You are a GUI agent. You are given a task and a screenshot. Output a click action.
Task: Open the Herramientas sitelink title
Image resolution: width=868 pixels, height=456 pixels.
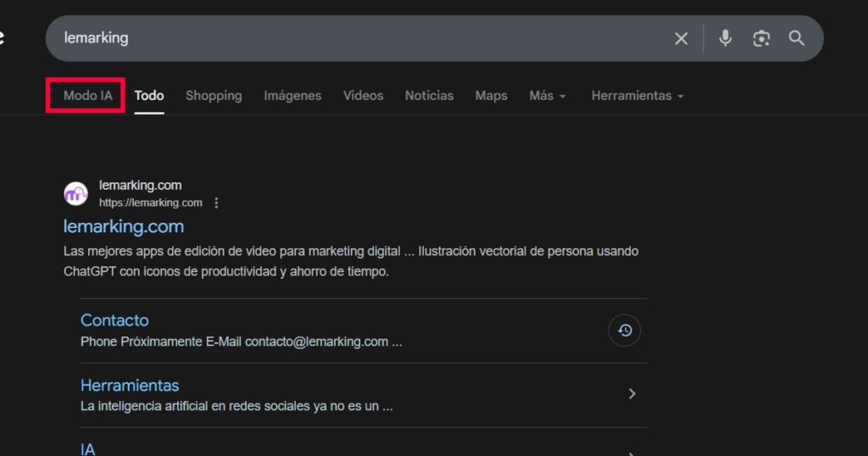(130, 385)
